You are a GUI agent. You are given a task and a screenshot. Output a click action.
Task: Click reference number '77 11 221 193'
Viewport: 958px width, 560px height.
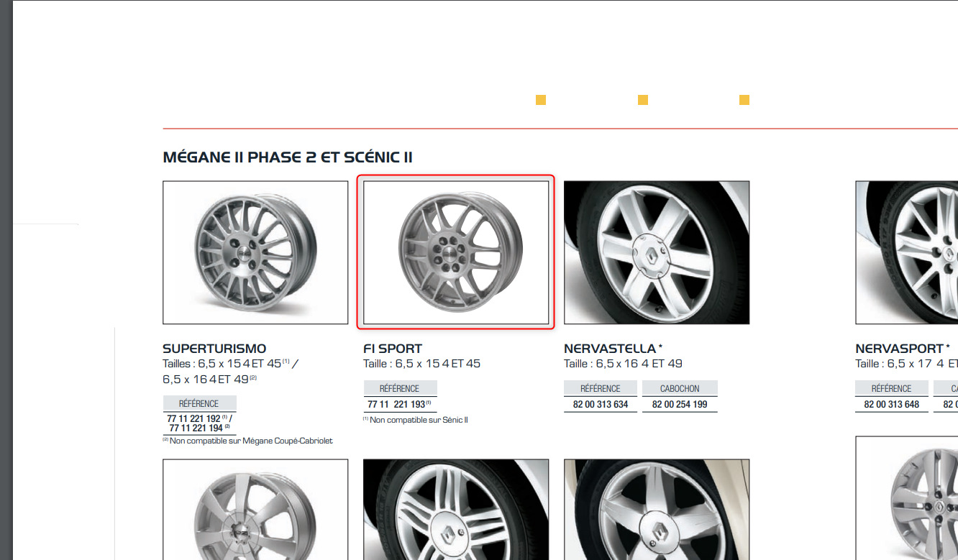click(396, 405)
